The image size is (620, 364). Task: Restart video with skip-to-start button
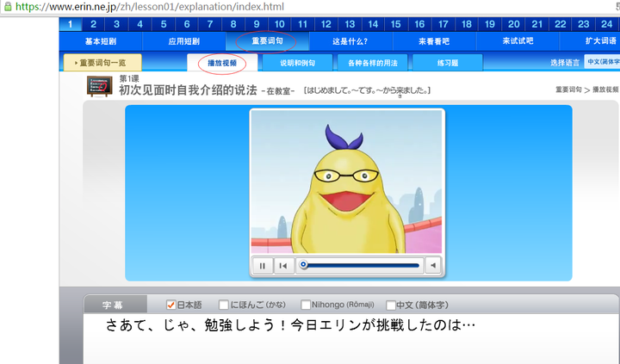pyautogui.click(x=283, y=266)
